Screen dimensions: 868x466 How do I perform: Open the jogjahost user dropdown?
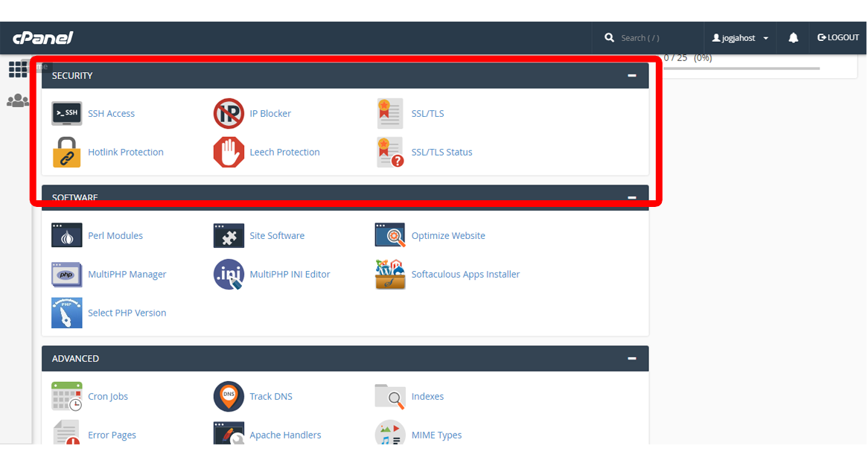pyautogui.click(x=740, y=38)
